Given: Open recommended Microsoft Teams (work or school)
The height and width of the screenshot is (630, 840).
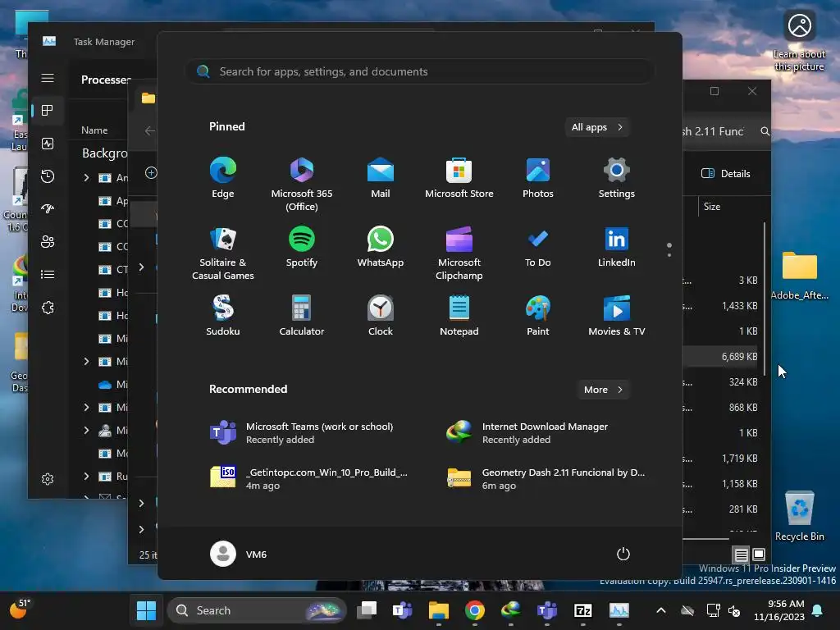Looking at the screenshot, I should point(303,433).
